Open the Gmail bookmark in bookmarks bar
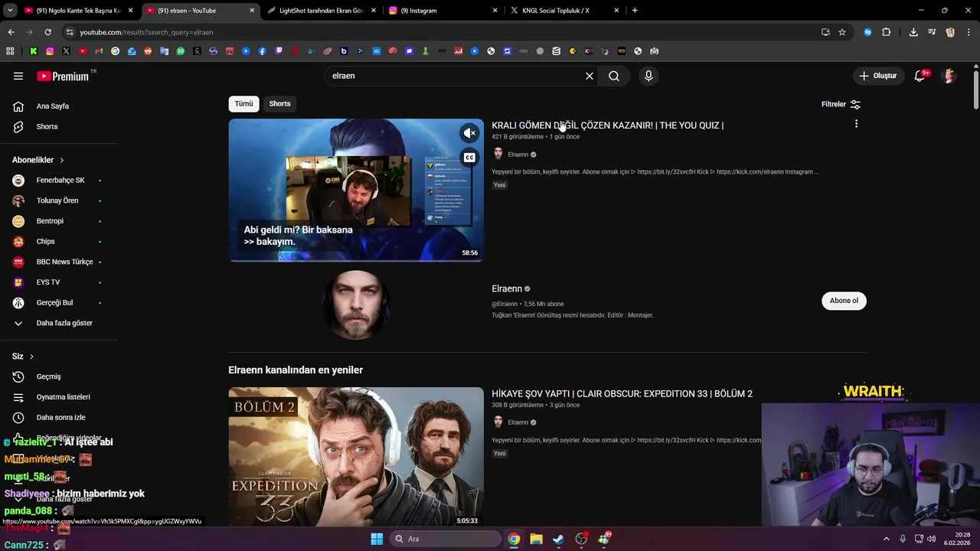The width and height of the screenshot is (980, 551). [x=99, y=51]
